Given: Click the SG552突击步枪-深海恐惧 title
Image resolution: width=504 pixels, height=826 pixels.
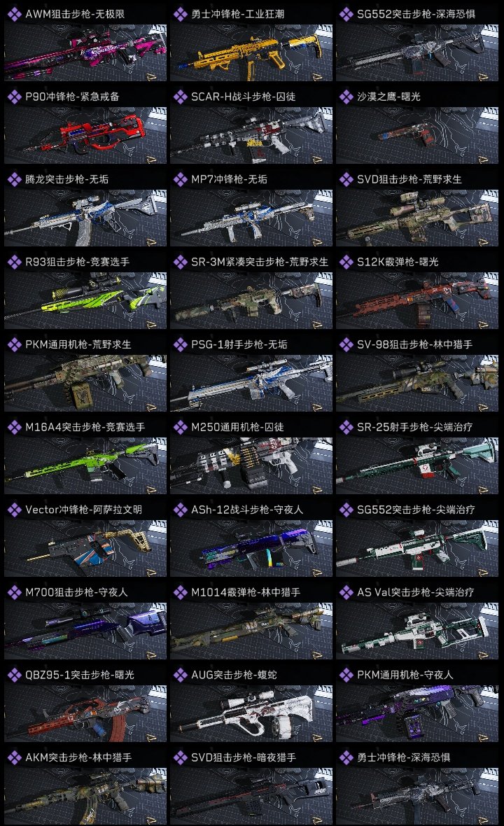Looking at the screenshot, I should pos(416,14).
